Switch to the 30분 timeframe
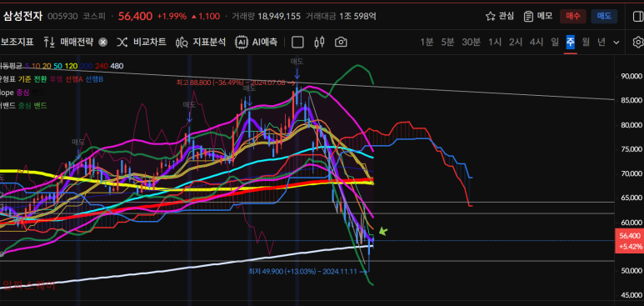This screenshot has height=306, width=644. [471, 42]
